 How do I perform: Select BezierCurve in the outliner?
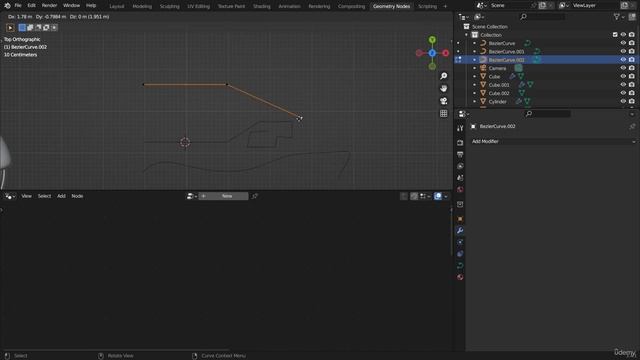click(x=502, y=43)
